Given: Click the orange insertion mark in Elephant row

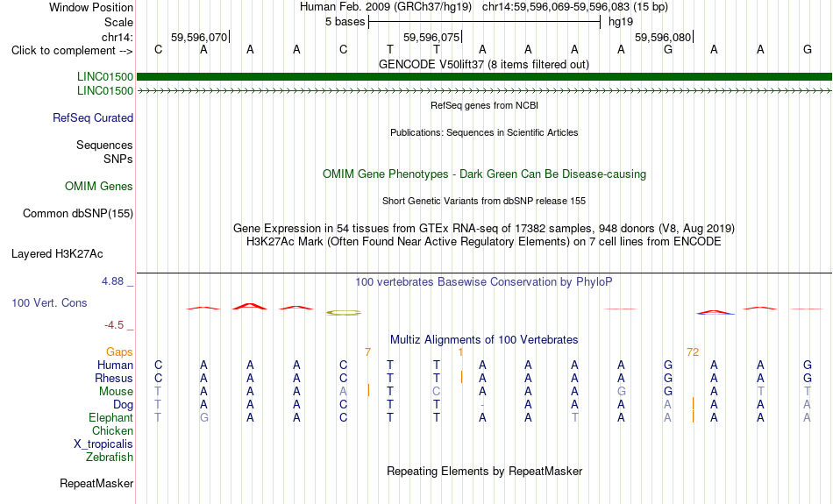Looking at the screenshot, I should [x=693, y=416].
